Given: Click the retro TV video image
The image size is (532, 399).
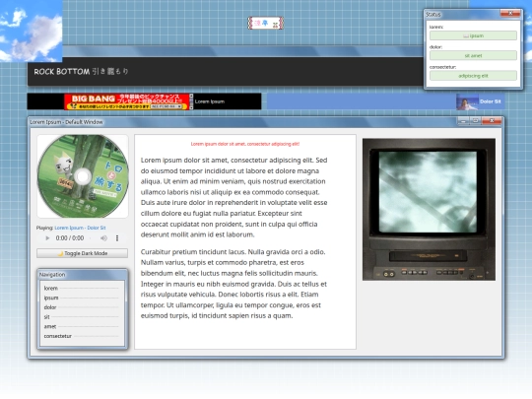Looking at the screenshot, I should coord(429,209).
